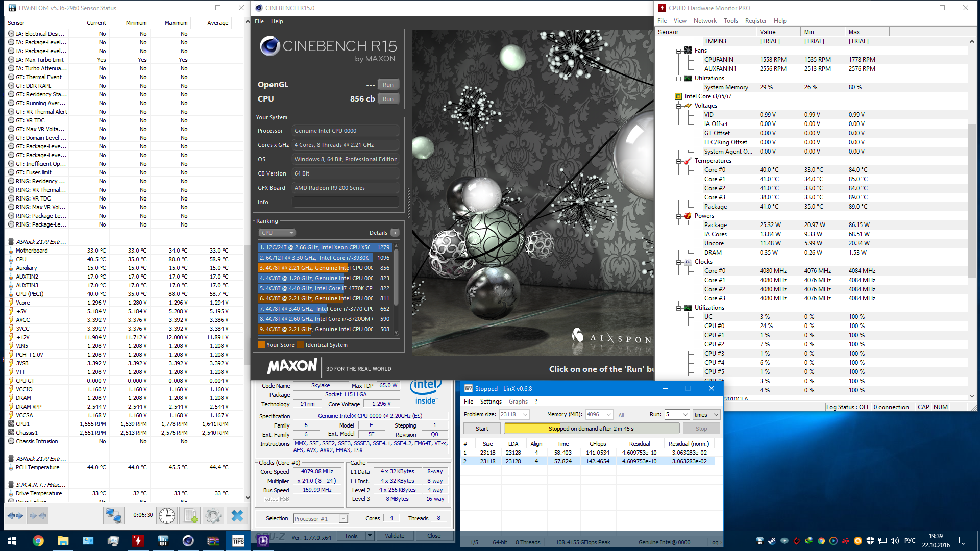This screenshot has width=980, height=551.
Task: Open HWiNFO network remote monitoring icon
Action: click(x=113, y=516)
